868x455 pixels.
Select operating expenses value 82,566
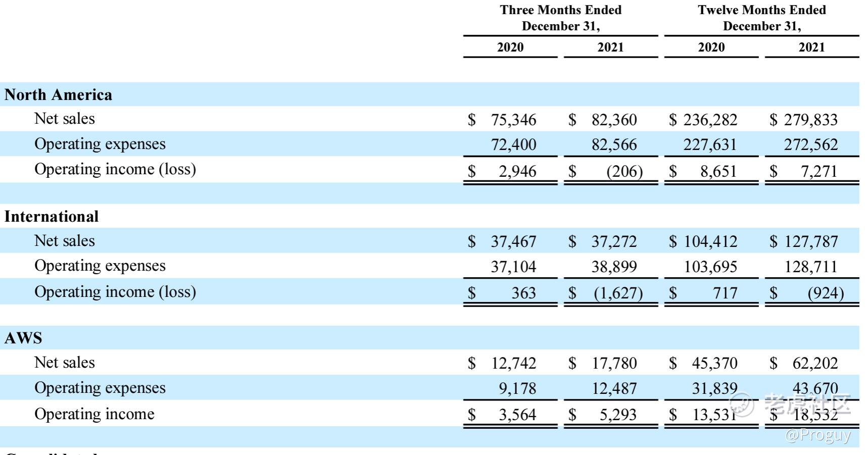coord(614,145)
